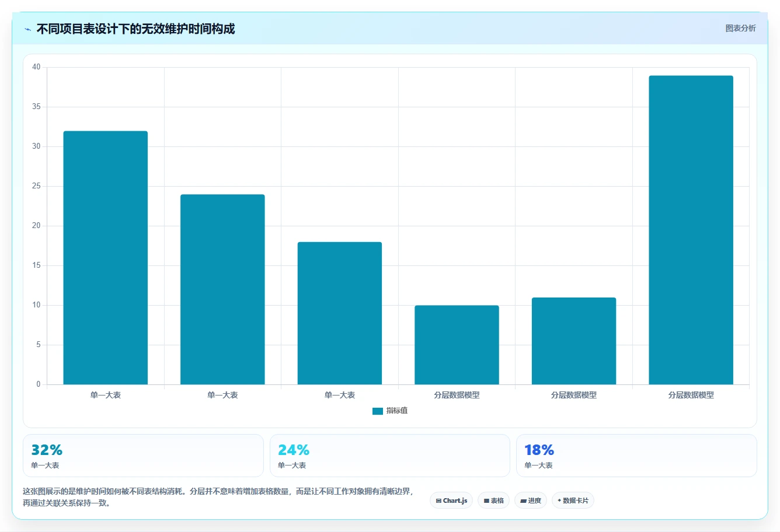Click the lightning icon beside the chart title
This screenshot has width=780, height=532.
coord(28,29)
